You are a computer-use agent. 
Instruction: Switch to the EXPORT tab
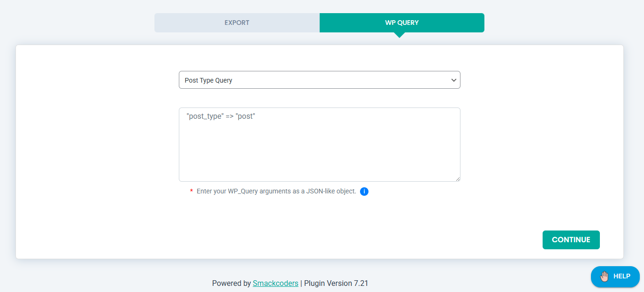pyautogui.click(x=237, y=23)
